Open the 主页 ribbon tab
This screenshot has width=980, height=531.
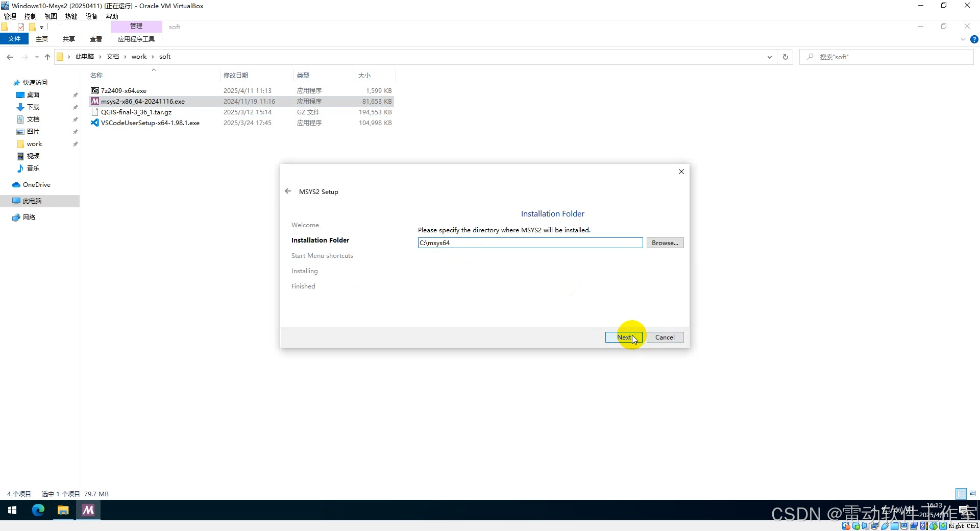click(42, 39)
